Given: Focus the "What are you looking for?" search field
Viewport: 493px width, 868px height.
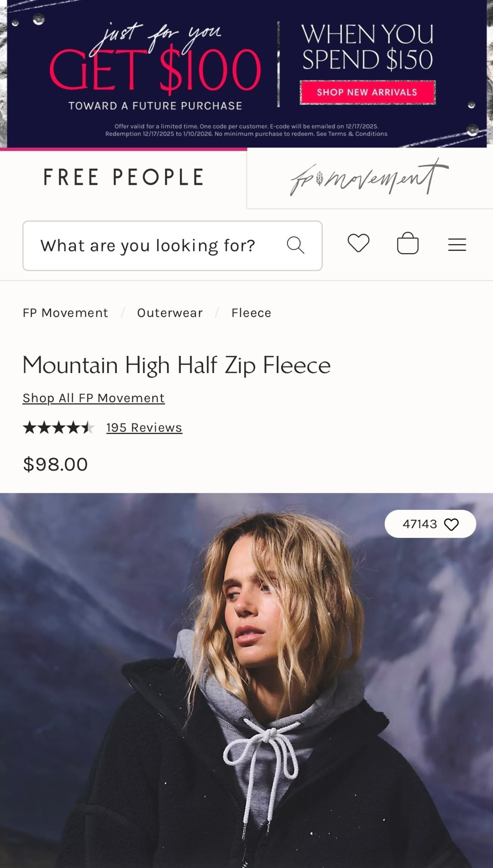Looking at the screenshot, I should pyautogui.click(x=148, y=245).
